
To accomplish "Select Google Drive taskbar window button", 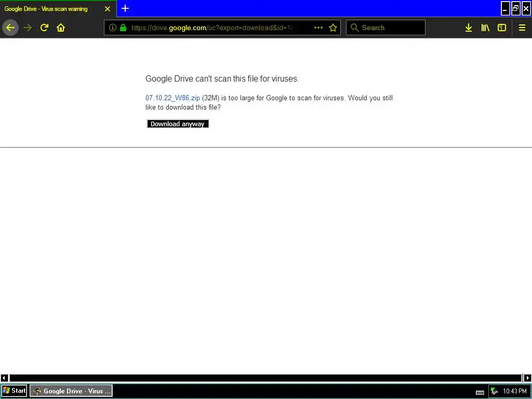I will (71, 391).
